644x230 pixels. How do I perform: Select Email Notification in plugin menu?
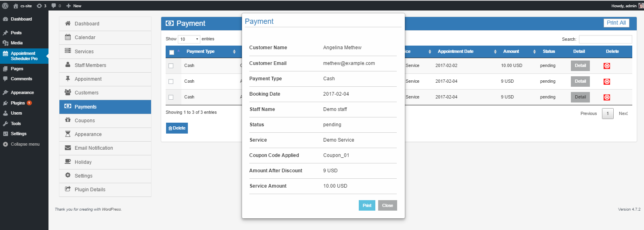pyautogui.click(x=94, y=148)
